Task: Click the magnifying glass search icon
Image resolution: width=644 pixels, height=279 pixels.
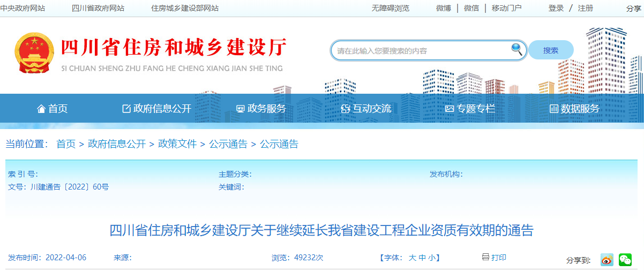Action: (516, 50)
